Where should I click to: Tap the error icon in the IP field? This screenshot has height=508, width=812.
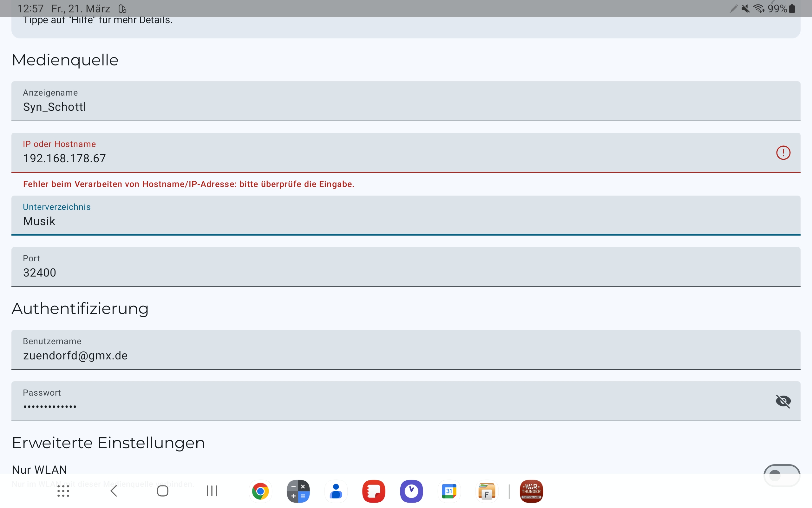pos(783,153)
